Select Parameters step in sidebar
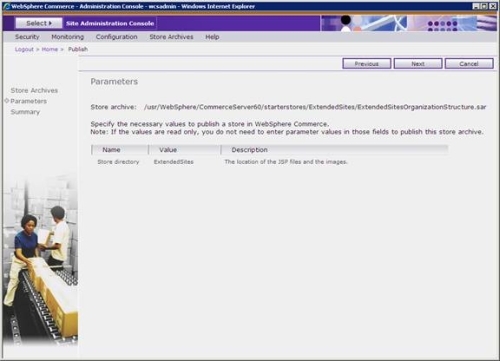This screenshot has width=500, height=361. pyautogui.click(x=28, y=101)
